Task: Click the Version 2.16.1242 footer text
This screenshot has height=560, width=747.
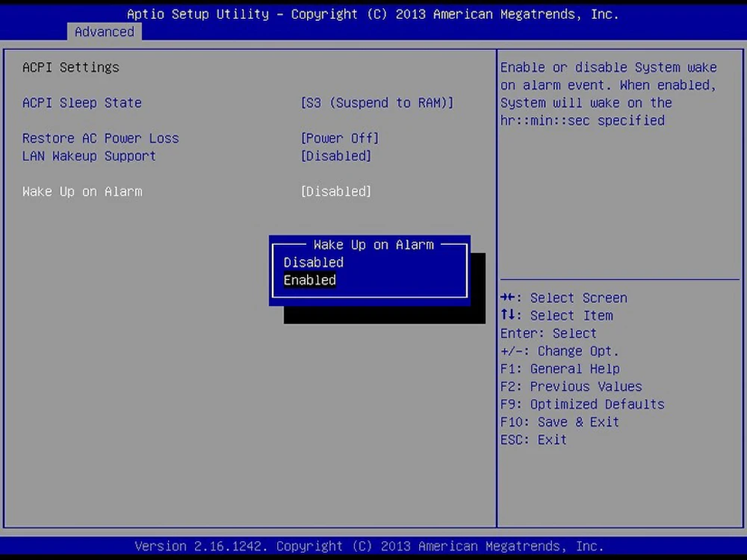Action: point(369,546)
